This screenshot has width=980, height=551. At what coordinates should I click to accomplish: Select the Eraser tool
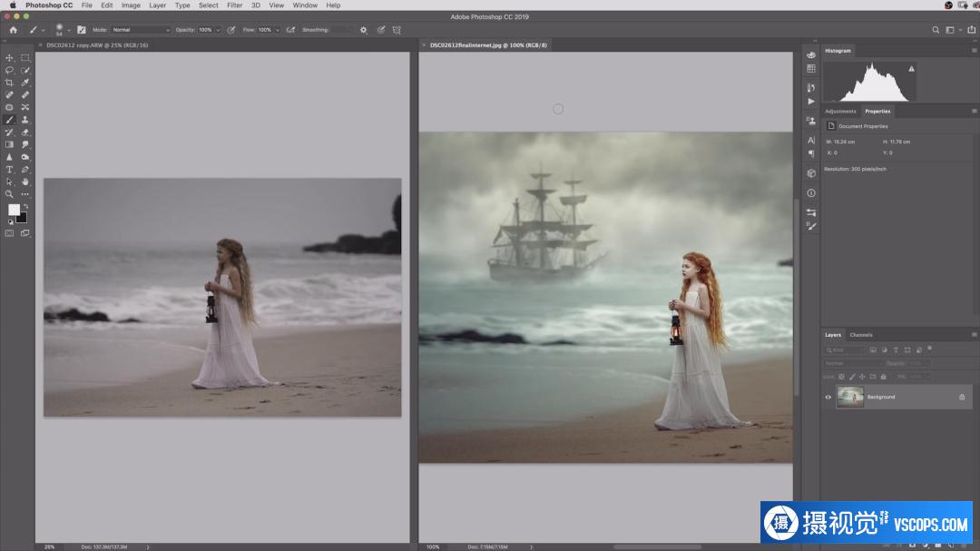coord(25,132)
